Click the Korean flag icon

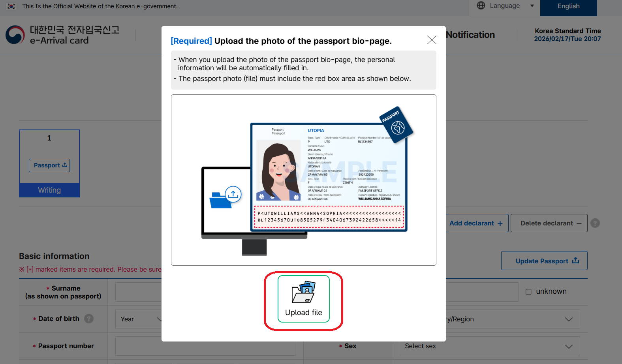coord(11,6)
